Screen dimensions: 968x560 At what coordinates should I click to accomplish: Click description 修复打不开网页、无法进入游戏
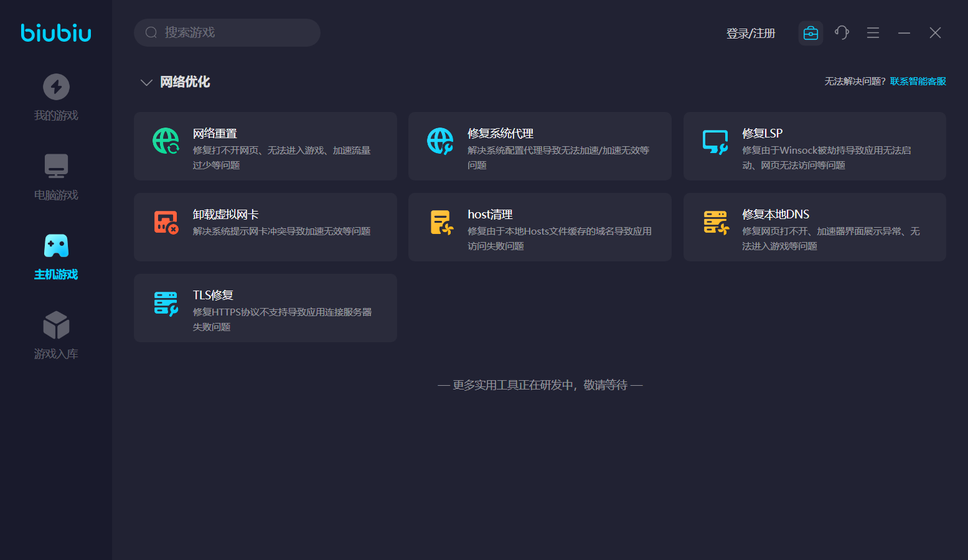[x=282, y=158]
